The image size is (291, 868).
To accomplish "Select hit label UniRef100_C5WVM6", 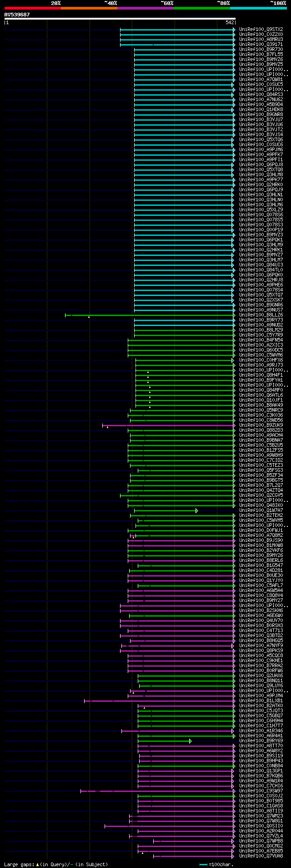I will [x=261, y=355].
